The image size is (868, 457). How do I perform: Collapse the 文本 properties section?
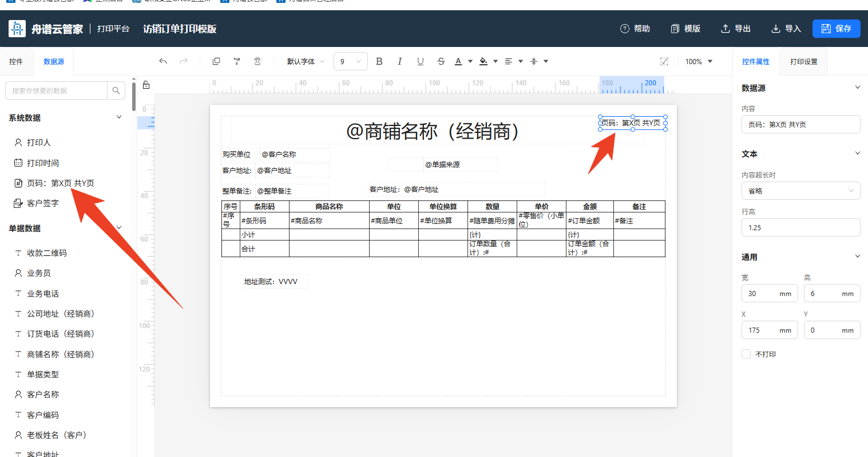coord(857,153)
